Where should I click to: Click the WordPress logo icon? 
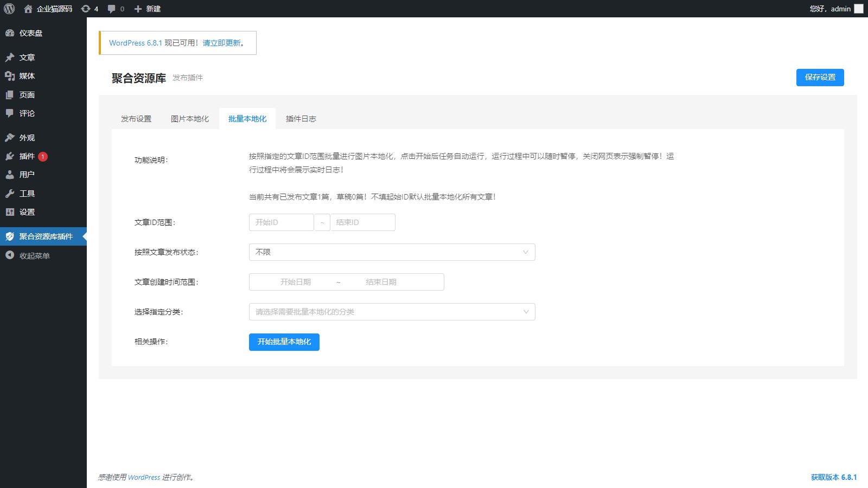[x=9, y=9]
